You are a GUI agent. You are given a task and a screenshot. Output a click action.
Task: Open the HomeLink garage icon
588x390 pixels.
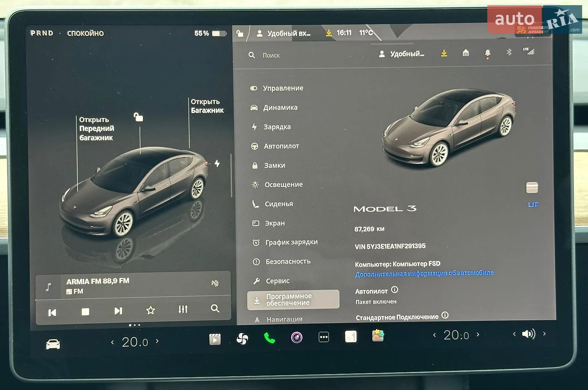pos(466,53)
